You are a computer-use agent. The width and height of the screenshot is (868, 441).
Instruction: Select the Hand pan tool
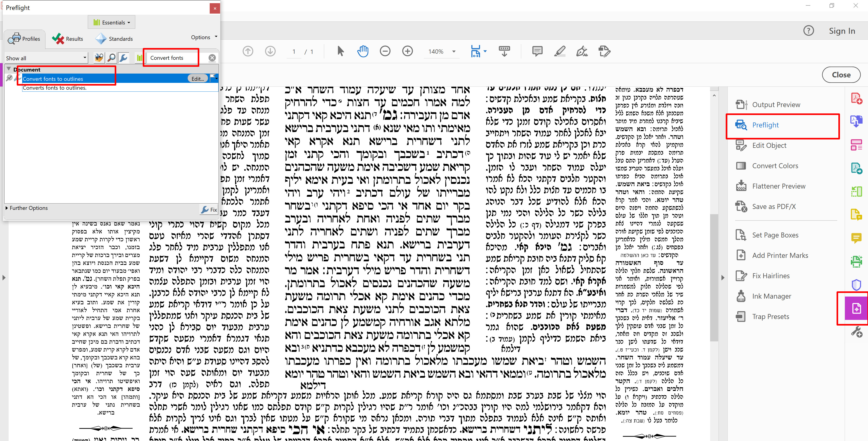click(x=363, y=52)
